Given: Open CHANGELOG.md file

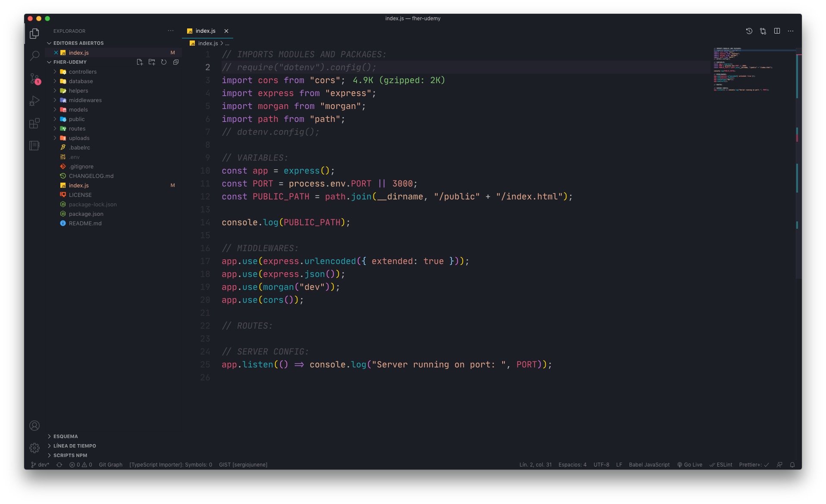Looking at the screenshot, I should 114,176.
